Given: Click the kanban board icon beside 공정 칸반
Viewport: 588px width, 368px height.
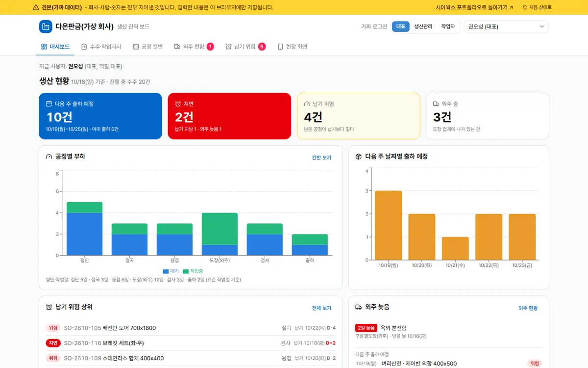Looking at the screenshot, I should [136, 47].
